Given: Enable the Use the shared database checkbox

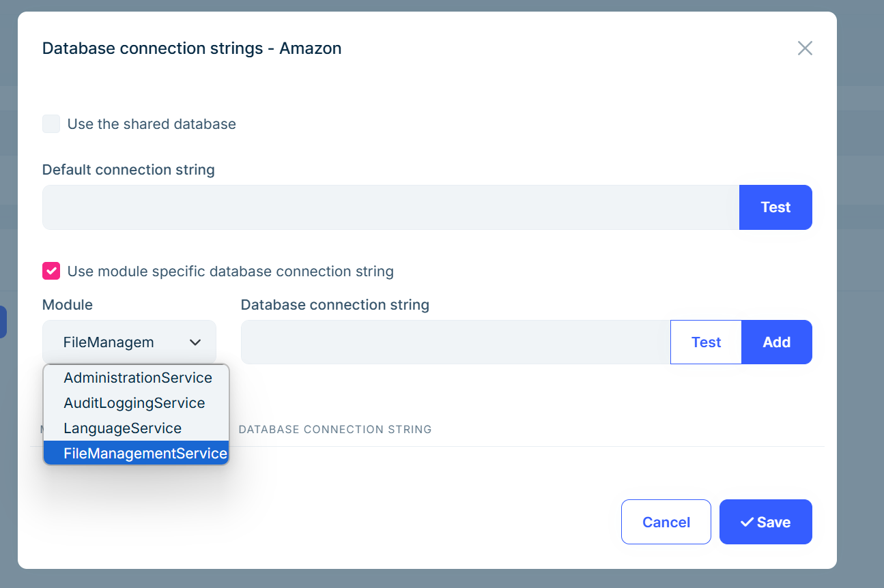Looking at the screenshot, I should tap(51, 124).
